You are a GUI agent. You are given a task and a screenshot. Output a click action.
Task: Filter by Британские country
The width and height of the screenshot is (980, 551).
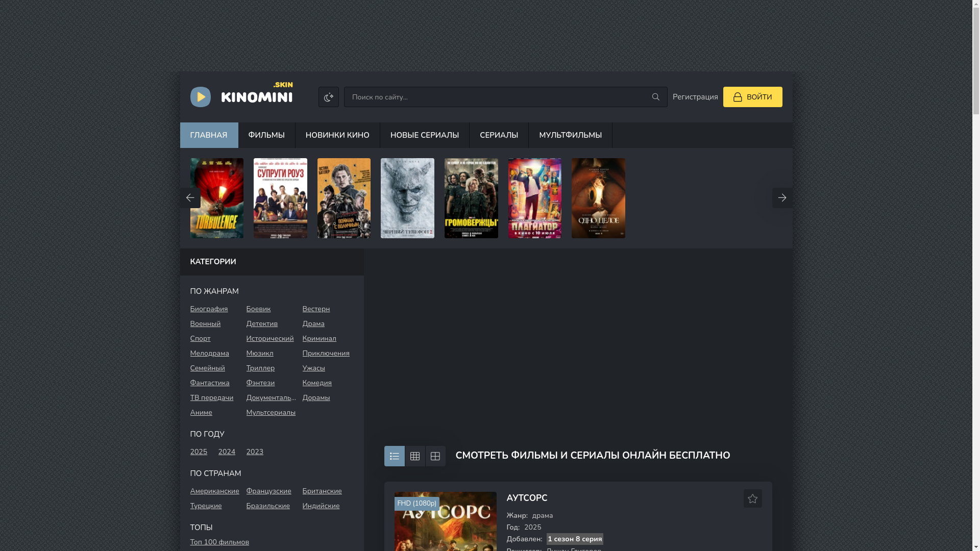coord(322,491)
